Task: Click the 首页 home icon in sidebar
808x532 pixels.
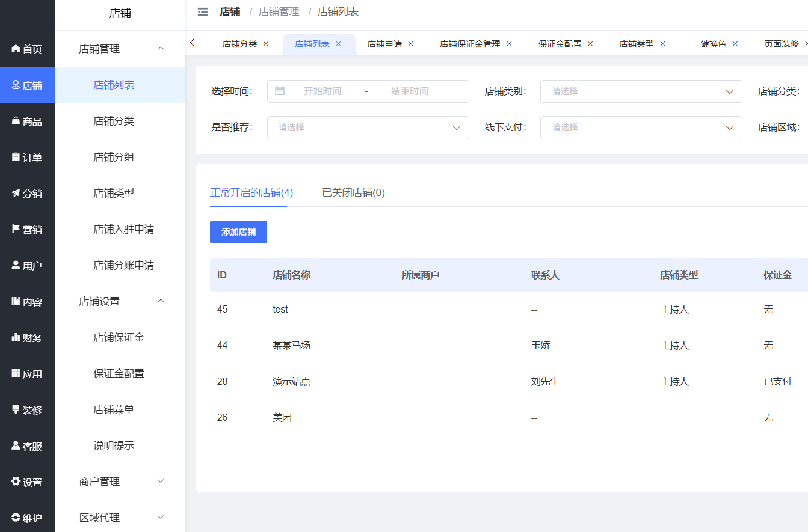Action: pos(16,49)
